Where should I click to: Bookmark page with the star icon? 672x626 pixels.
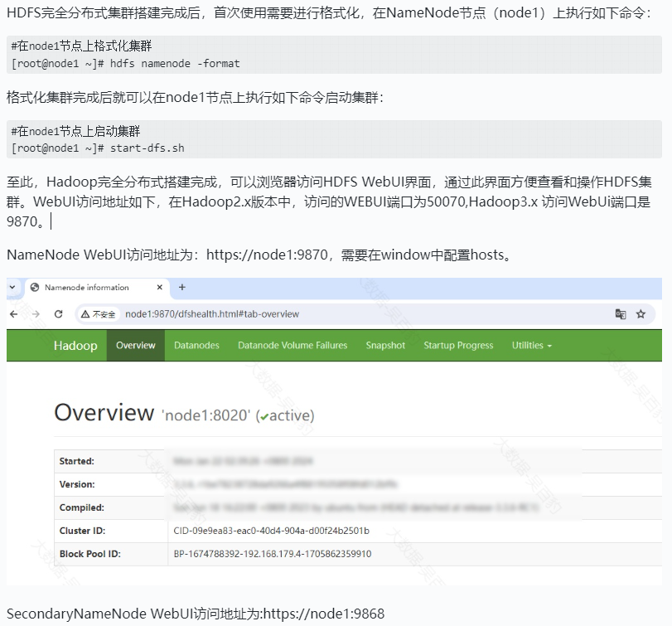641,314
